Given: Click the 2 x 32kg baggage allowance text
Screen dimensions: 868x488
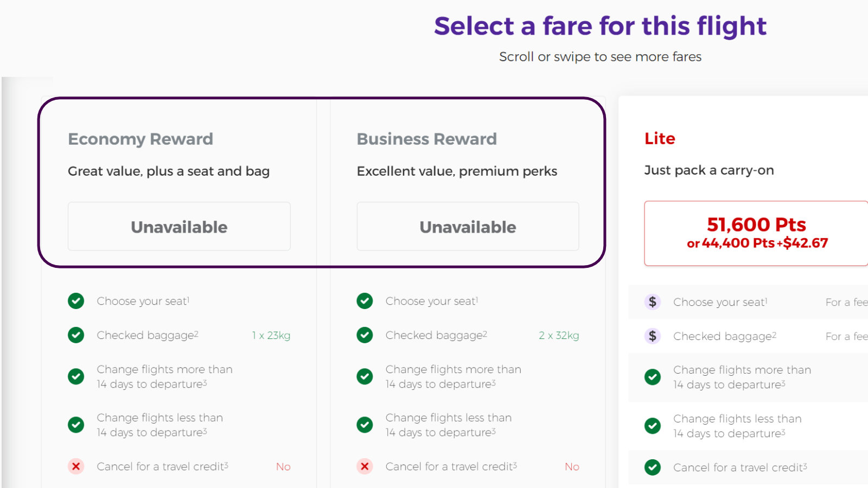Looking at the screenshot, I should coord(559,336).
